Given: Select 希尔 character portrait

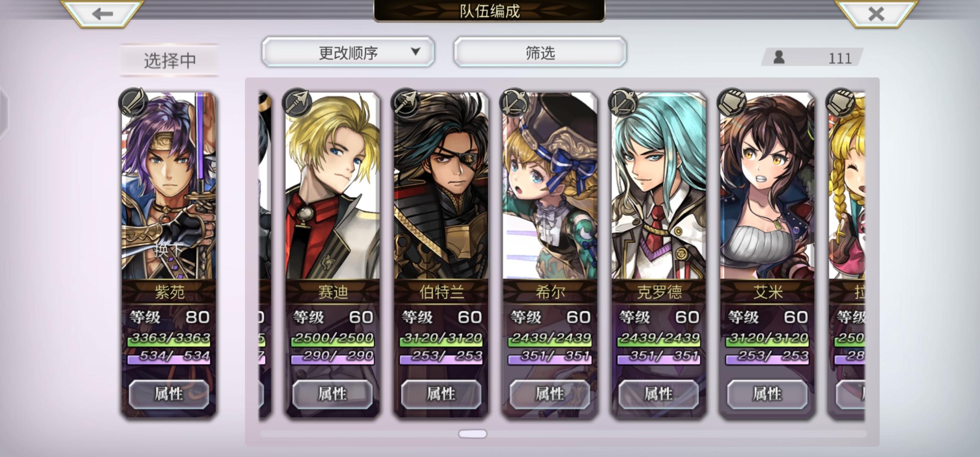Looking at the screenshot, I should pyautogui.click(x=550, y=186).
